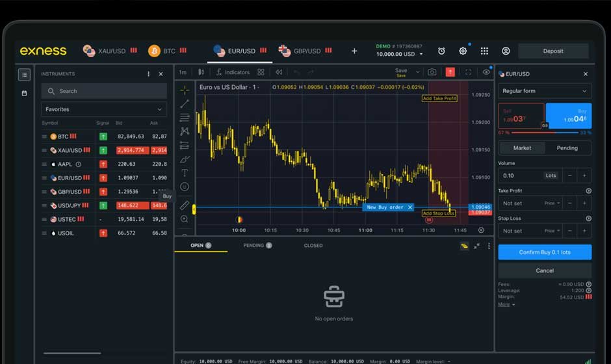This screenshot has height=364, width=611.
Task: Click the red upload arrow button in chart toolbar
Action: pyautogui.click(x=450, y=72)
